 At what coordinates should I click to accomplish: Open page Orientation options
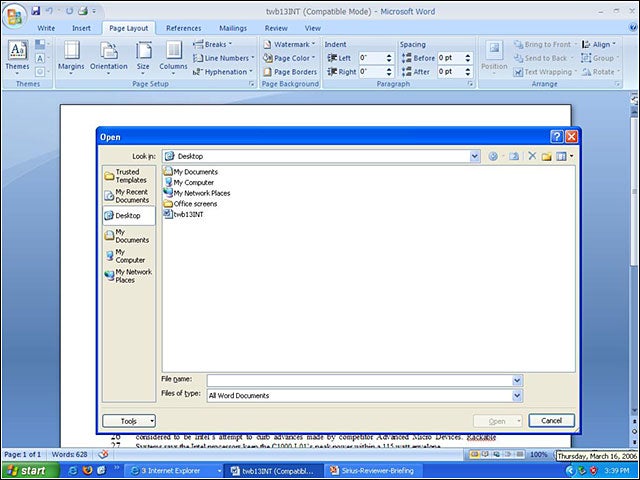coord(109,57)
